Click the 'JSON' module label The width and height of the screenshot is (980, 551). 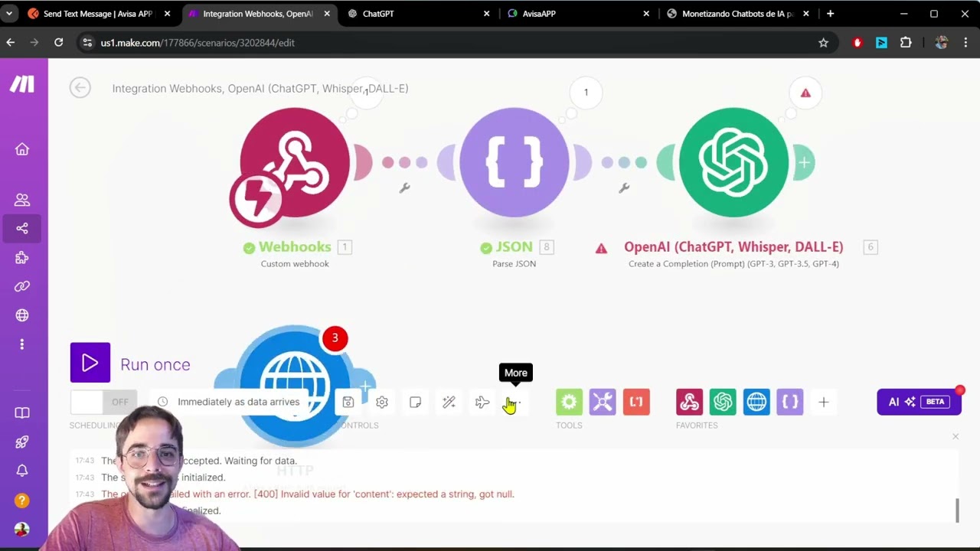tap(514, 246)
